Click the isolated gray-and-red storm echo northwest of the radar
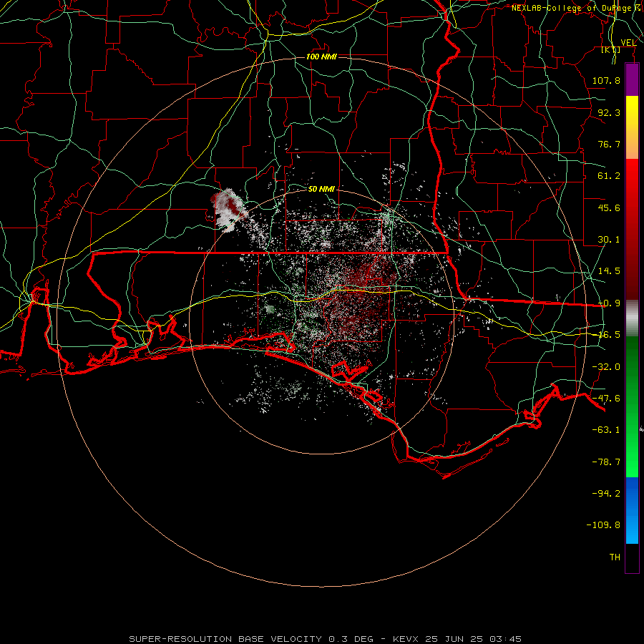The width and height of the screenshot is (644, 644). click(229, 210)
